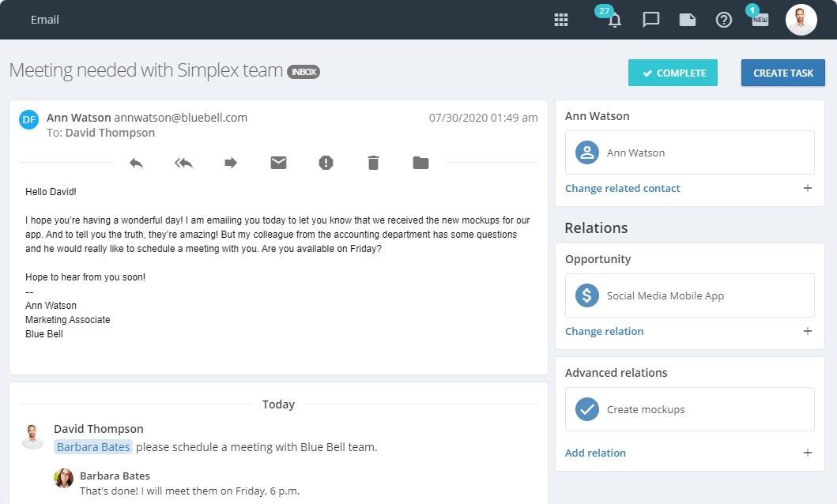Click the COMPLETE button
This screenshot has height=504, width=837.
tap(673, 73)
